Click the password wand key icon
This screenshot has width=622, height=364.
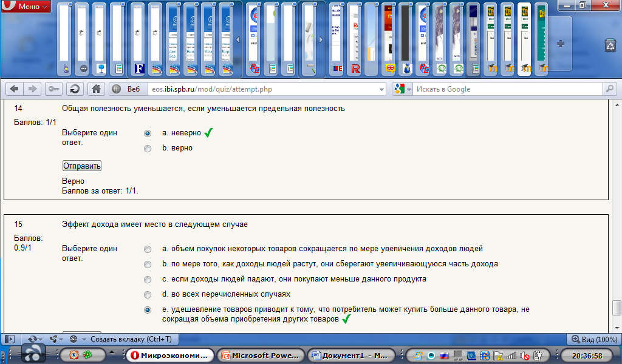53,89
